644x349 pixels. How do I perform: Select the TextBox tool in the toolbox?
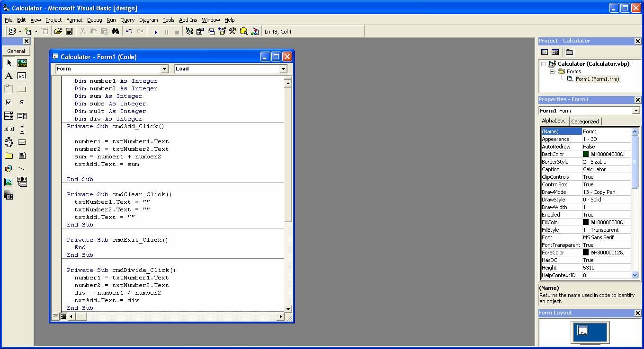(22, 76)
